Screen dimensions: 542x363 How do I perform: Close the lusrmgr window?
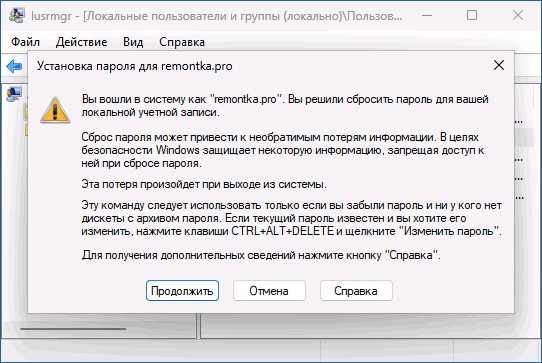coord(518,16)
